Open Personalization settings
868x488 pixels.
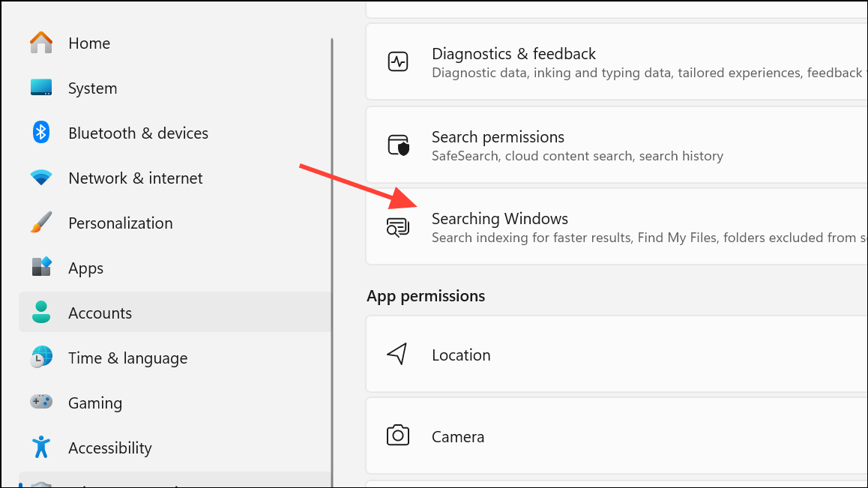175,223
